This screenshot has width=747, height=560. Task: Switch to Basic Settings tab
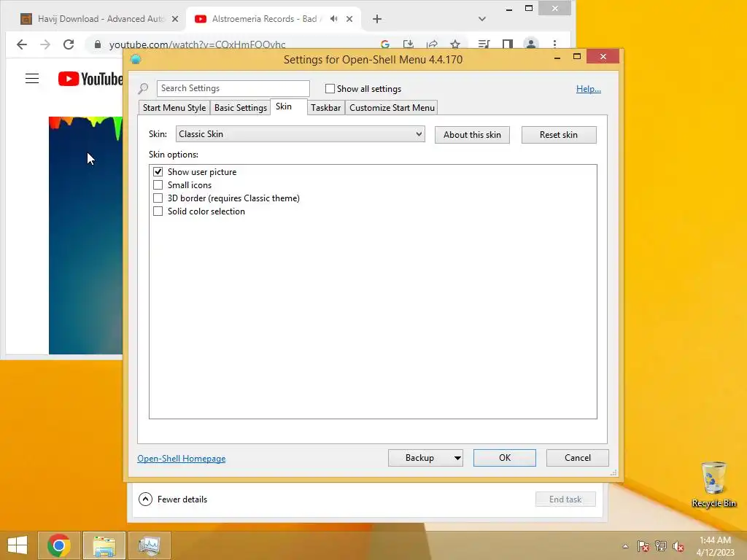(241, 108)
